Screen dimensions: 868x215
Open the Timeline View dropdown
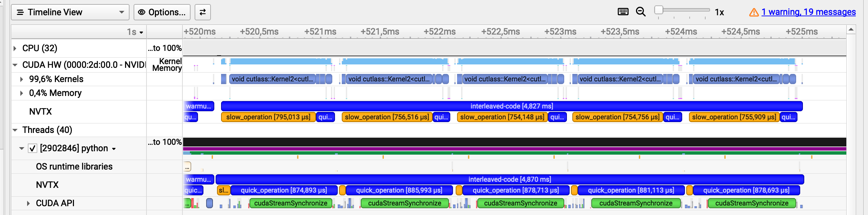[x=121, y=12]
